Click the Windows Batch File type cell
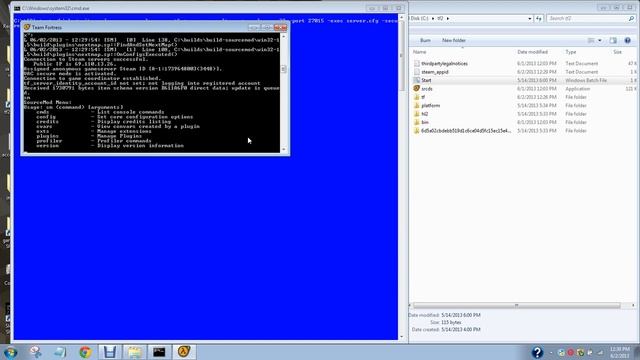The height and width of the screenshot is (360, 640). pyautogui.click(x=586, y=80)
